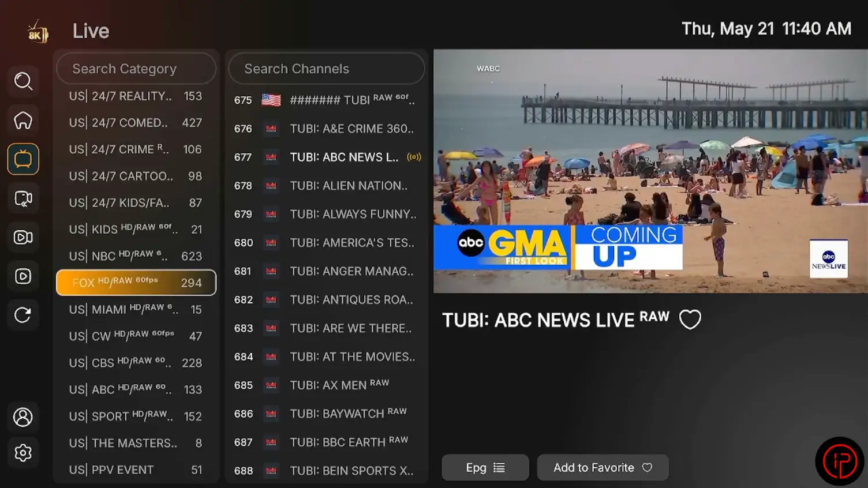The image size is (868, 488).
Task: Click US flag icon on channel 675
Action: [x=271, y=100]
